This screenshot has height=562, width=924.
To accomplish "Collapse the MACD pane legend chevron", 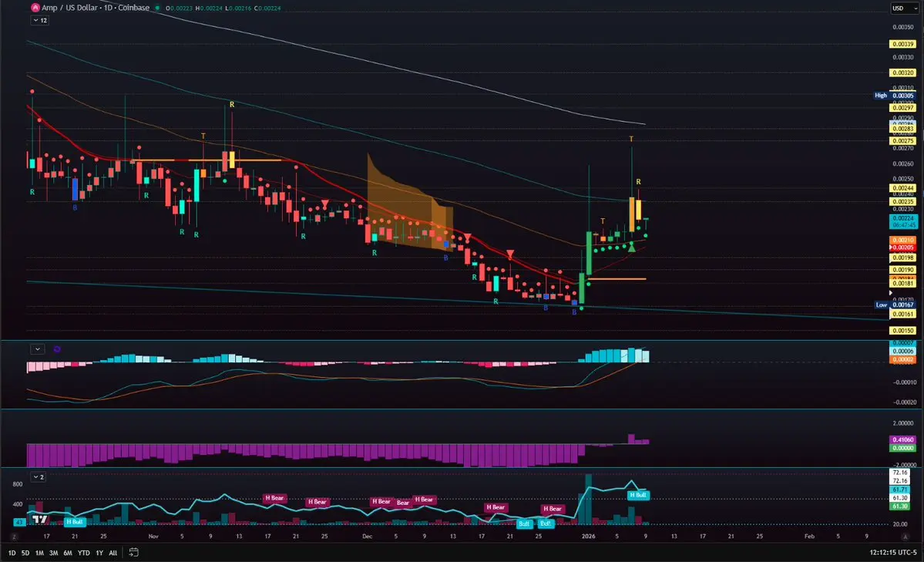I will pos(38,348).
